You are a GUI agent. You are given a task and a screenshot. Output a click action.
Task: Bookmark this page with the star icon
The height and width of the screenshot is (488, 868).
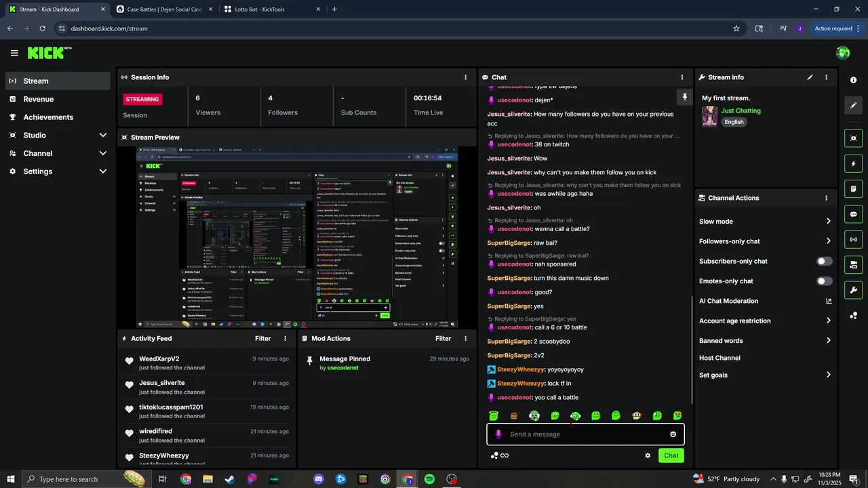click(736, 28)
